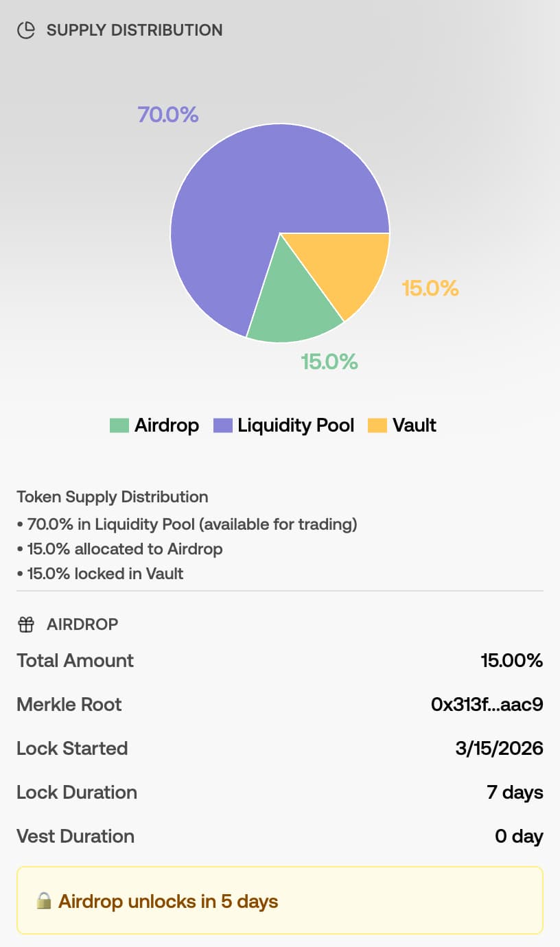Click the green Airdrop legend swatch
The image size is (560, 947).
click(x=119, y=425)
